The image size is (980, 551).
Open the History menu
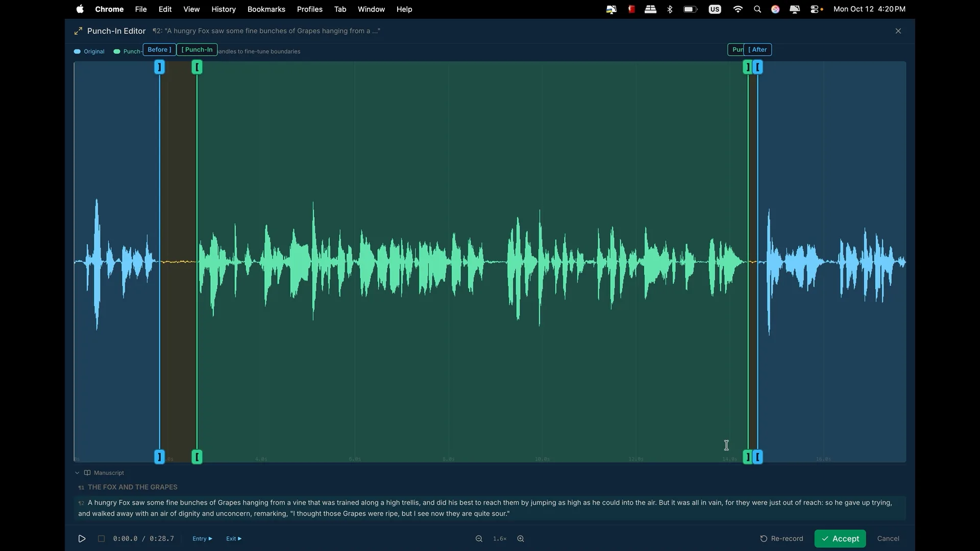tap(224, 9)
